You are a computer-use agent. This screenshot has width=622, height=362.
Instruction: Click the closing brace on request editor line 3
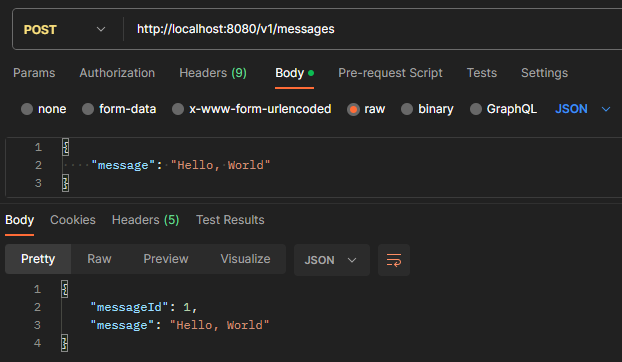65,183
